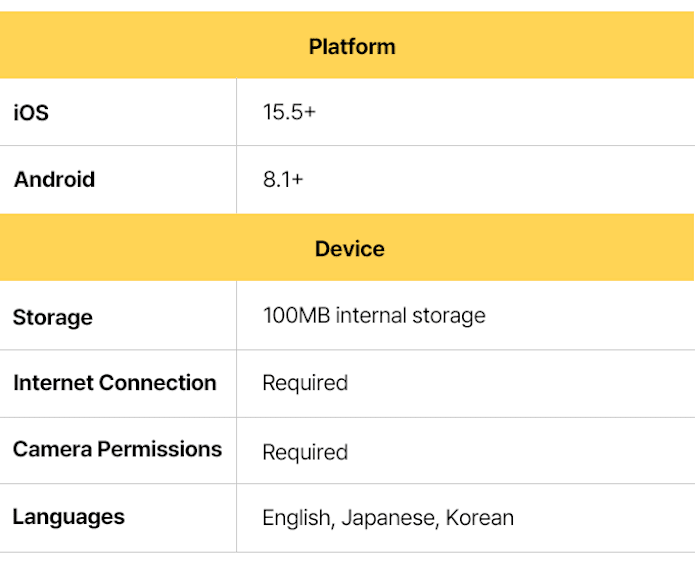Click the words internal storage

click(410, 316)
